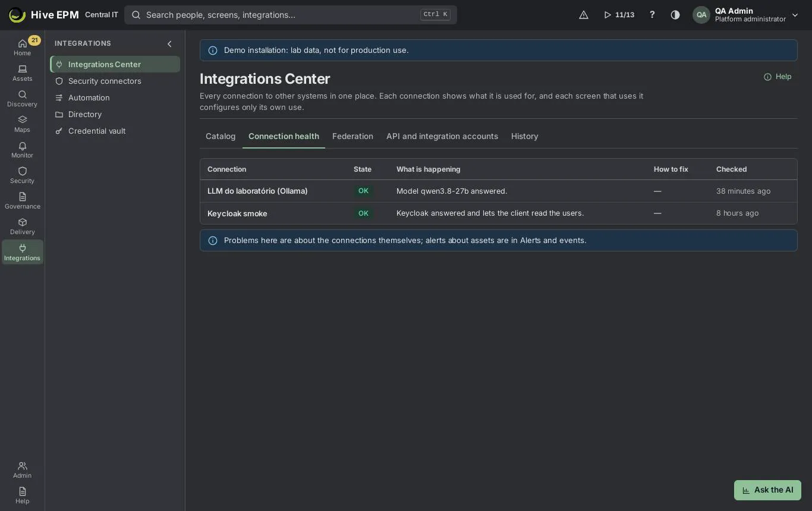Select the Connection health tab

coord(284,136)
